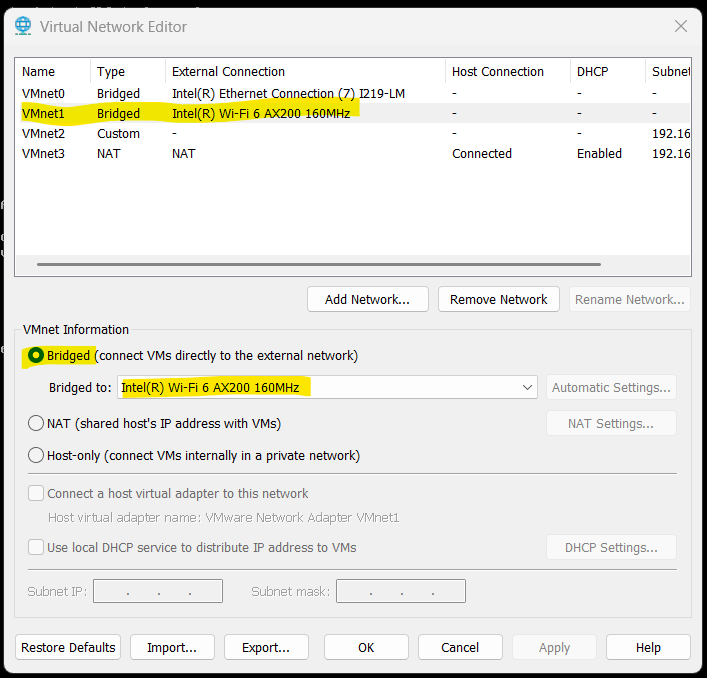Viewport: 707px width, 678px height.
Task: Tick Use local DHCP service checkbox
Action: [36, 547]
